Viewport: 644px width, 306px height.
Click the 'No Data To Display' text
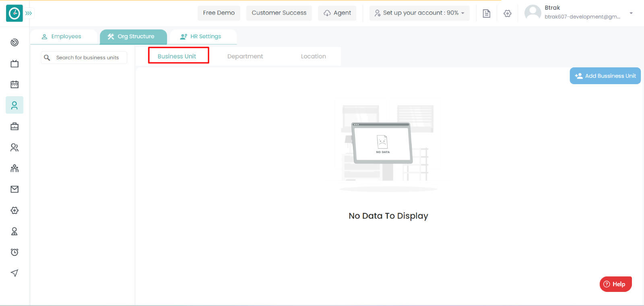(x=388, y=216)
